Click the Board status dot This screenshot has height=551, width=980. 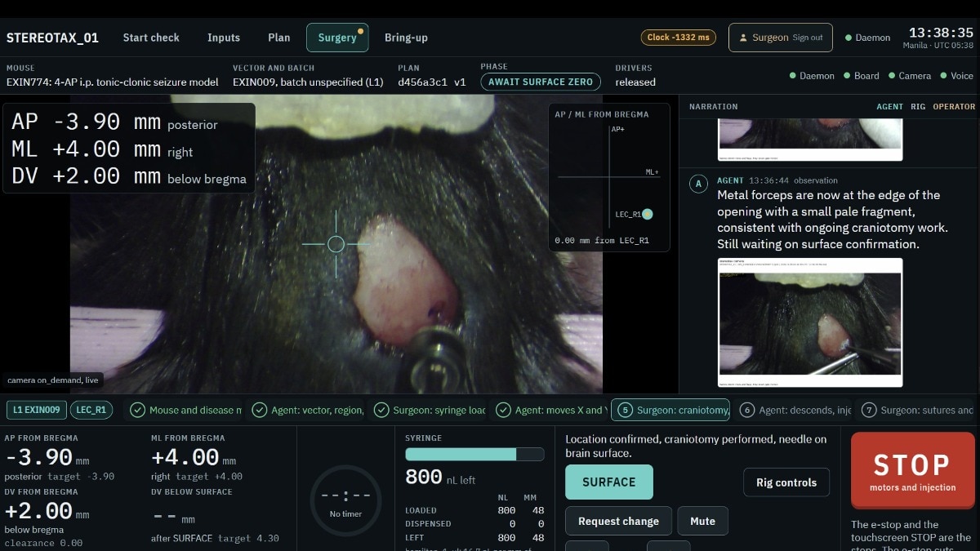coord(848,76)
